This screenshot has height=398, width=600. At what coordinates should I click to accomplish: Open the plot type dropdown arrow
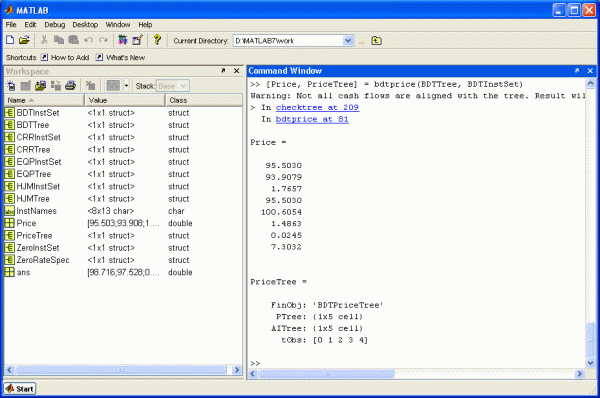[126, 86]
